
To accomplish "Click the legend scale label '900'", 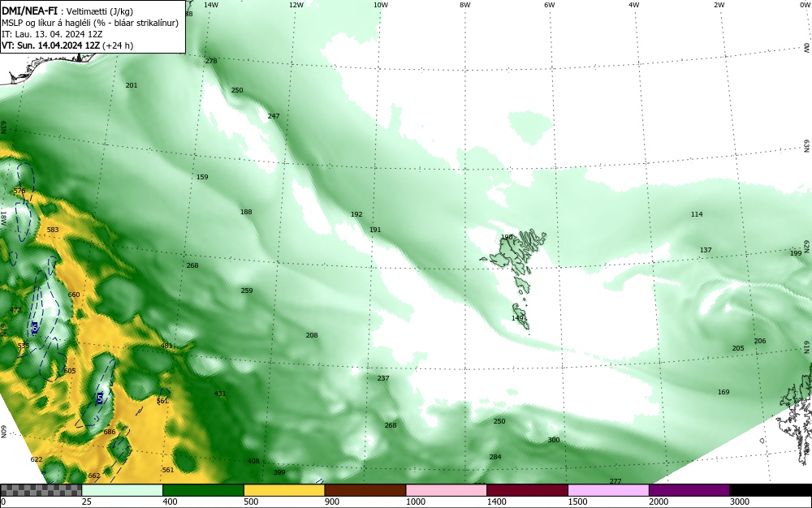I will (332, 502).
